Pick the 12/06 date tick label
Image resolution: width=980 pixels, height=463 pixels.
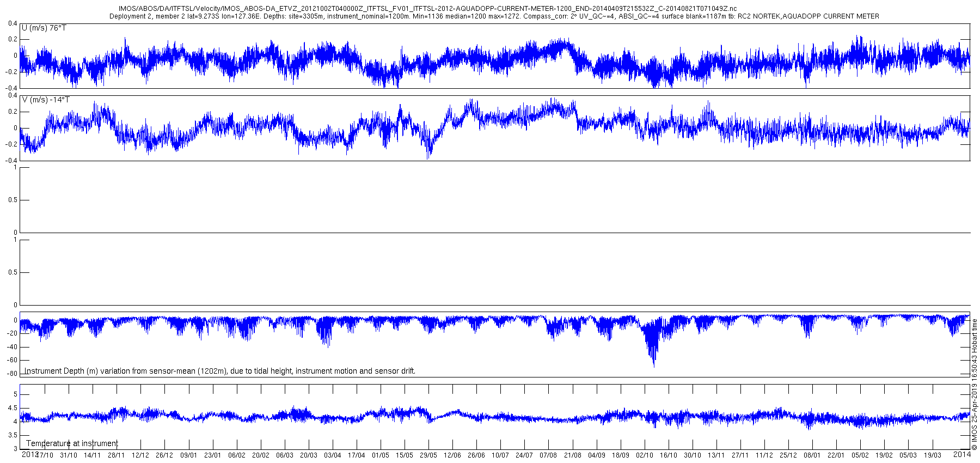click(x=452, y=455)
